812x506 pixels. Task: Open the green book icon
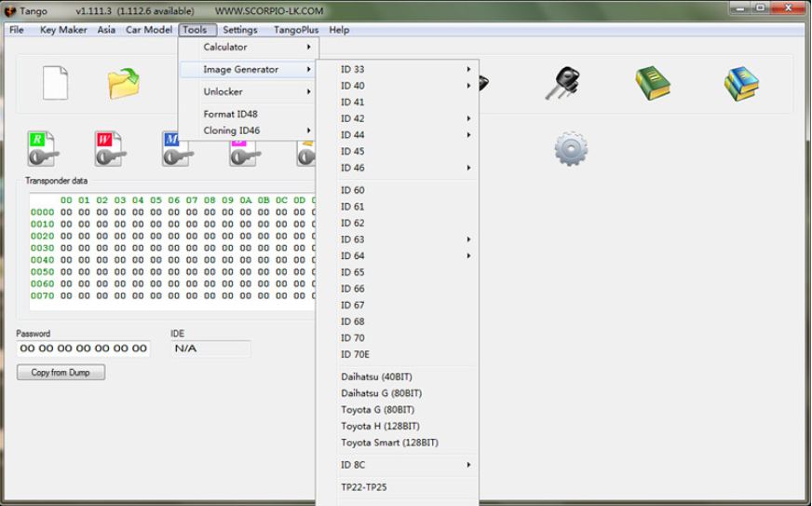coord(653,83)
